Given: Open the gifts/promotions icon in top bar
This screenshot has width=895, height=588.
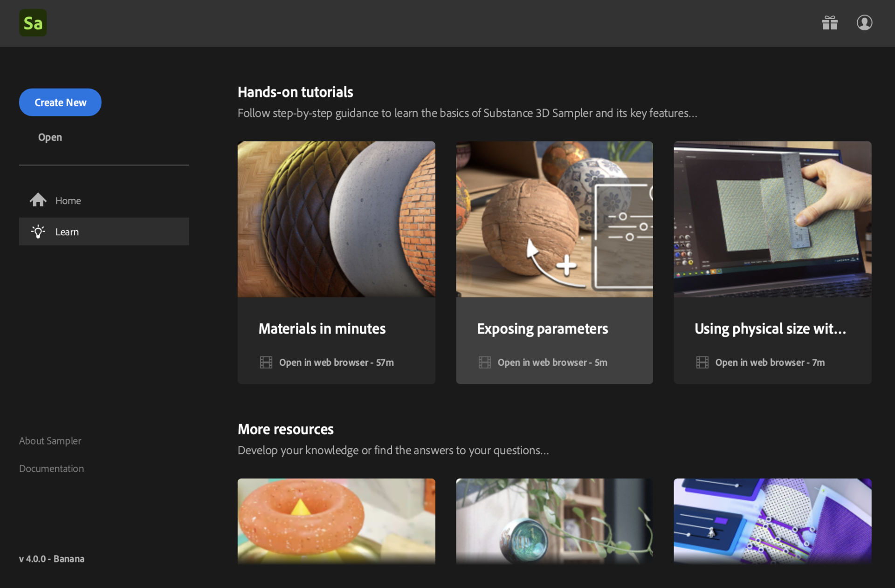Looking at the screenshot, I should point(830,22).
